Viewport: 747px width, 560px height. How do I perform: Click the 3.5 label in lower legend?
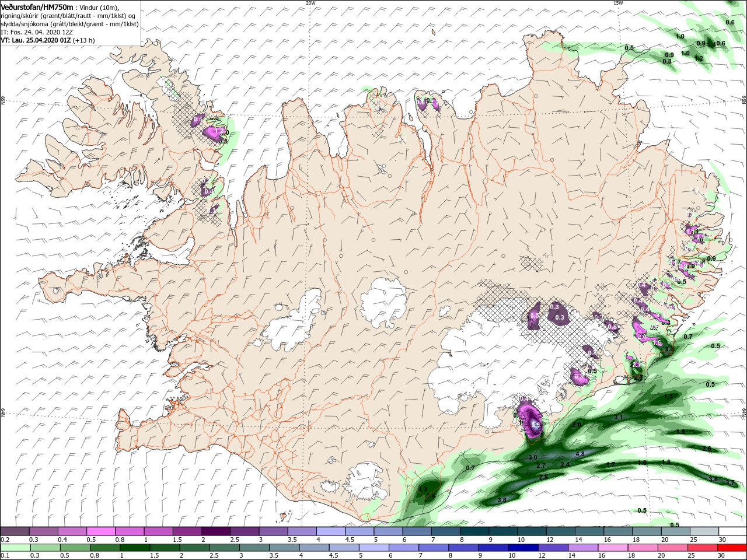tap(273, 556)
